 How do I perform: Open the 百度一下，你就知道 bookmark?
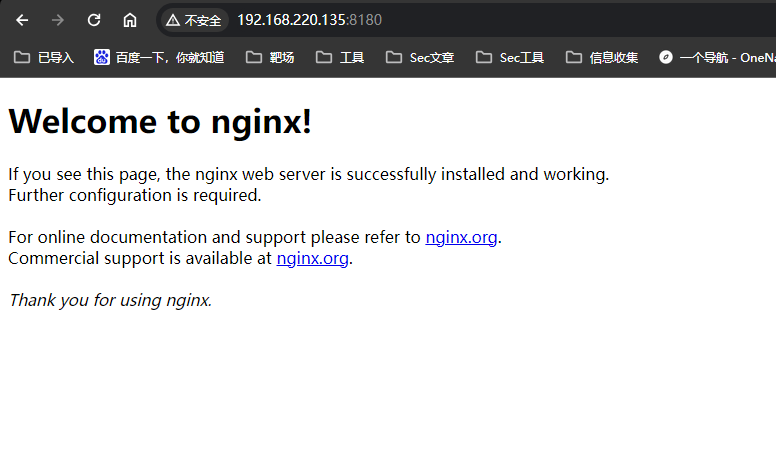click(159, 57)
